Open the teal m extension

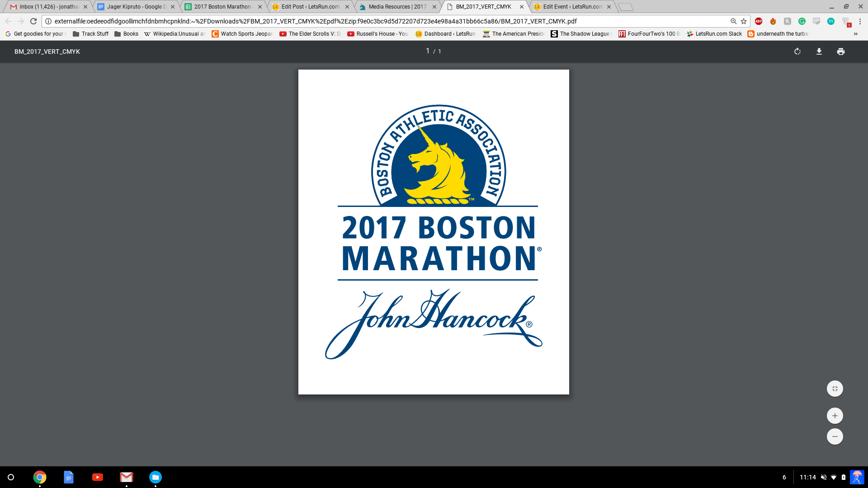[x=831, y=21]
